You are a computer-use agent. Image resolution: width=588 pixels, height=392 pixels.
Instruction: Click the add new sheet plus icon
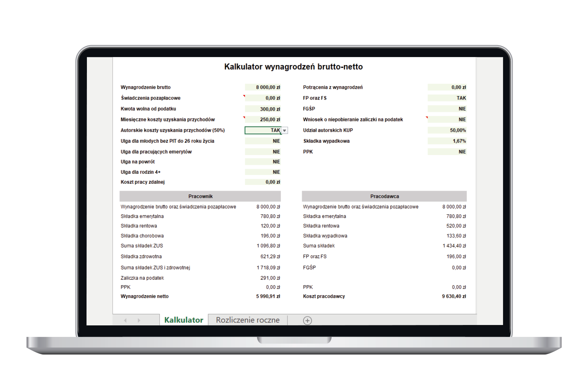[x=307, y=320]
